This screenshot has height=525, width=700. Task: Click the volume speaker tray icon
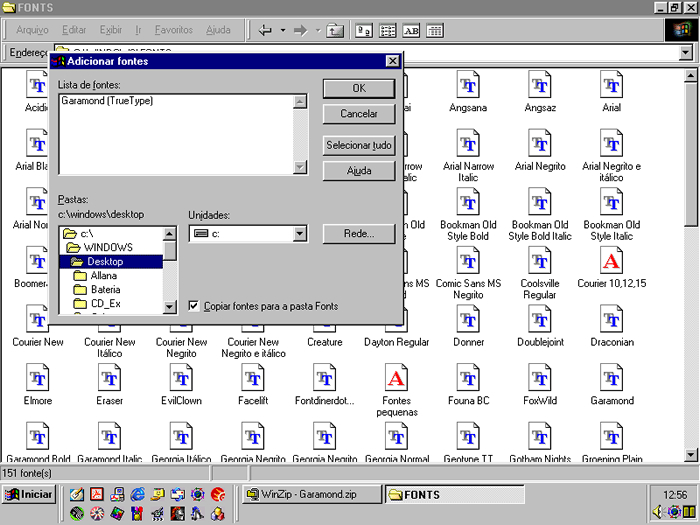click(658, 512)
